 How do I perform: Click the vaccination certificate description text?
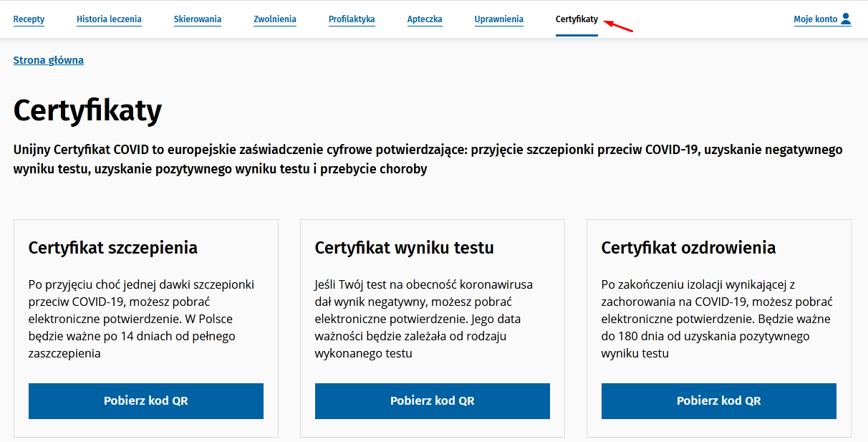142,319
